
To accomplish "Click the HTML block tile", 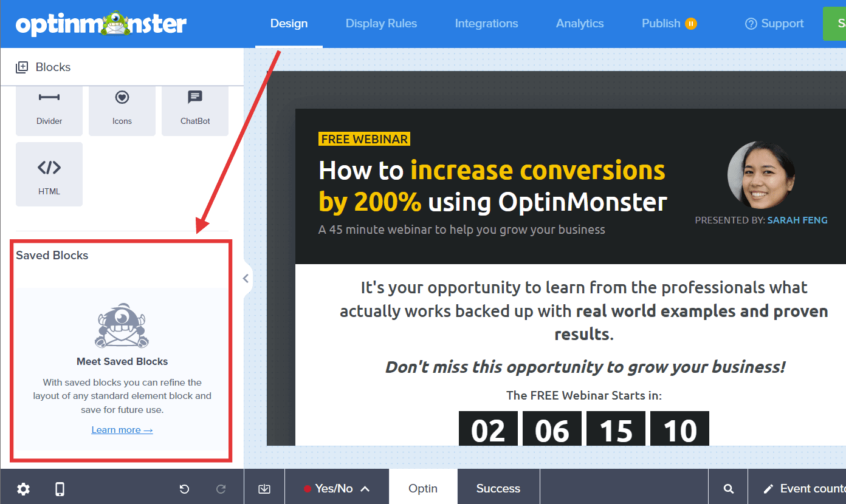I will coord(49,174).
